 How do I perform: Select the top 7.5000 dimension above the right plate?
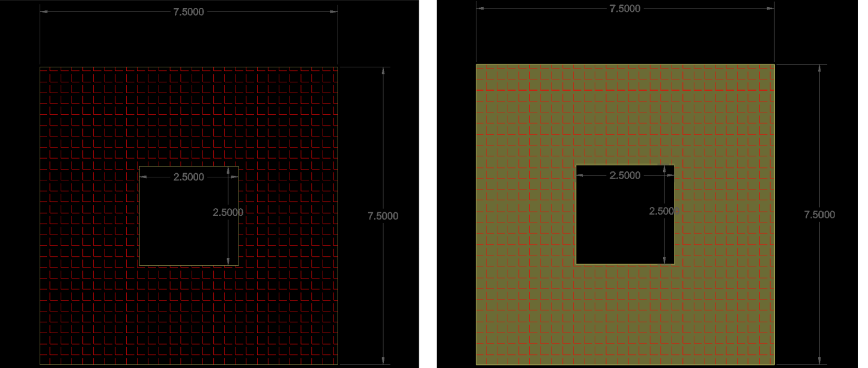click(624, 9)
